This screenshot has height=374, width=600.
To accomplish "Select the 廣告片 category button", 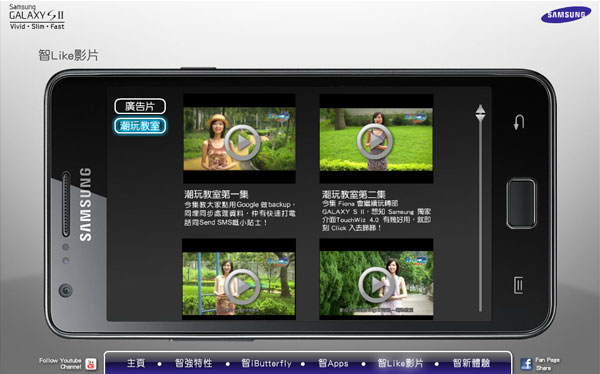I will pos(140,106).
